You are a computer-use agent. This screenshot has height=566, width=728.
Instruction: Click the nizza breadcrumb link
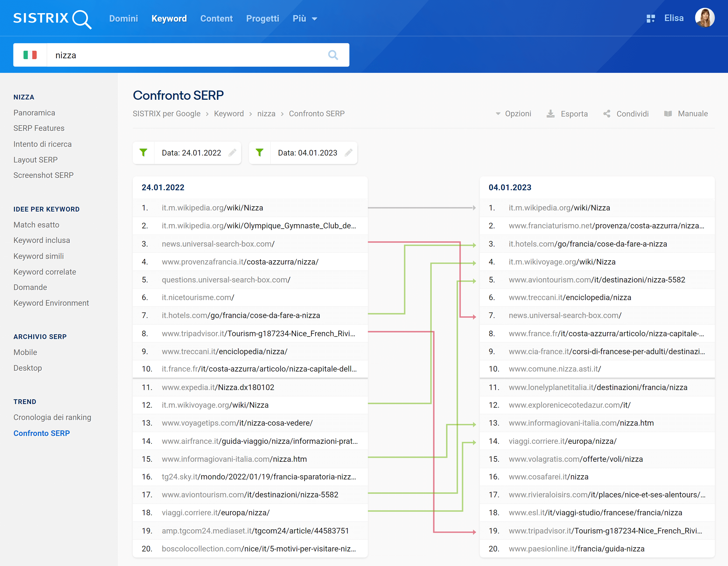(266, 114)
